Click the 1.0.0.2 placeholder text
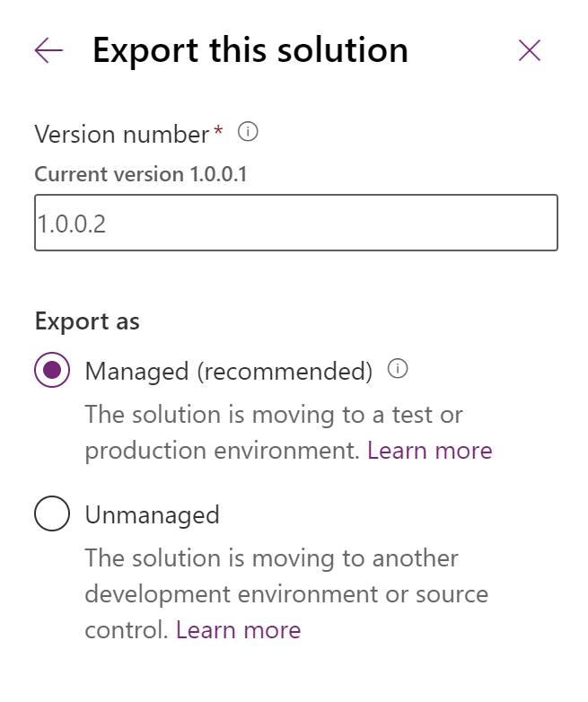Viewport: 588px width, 702px height. coord(71,224)
